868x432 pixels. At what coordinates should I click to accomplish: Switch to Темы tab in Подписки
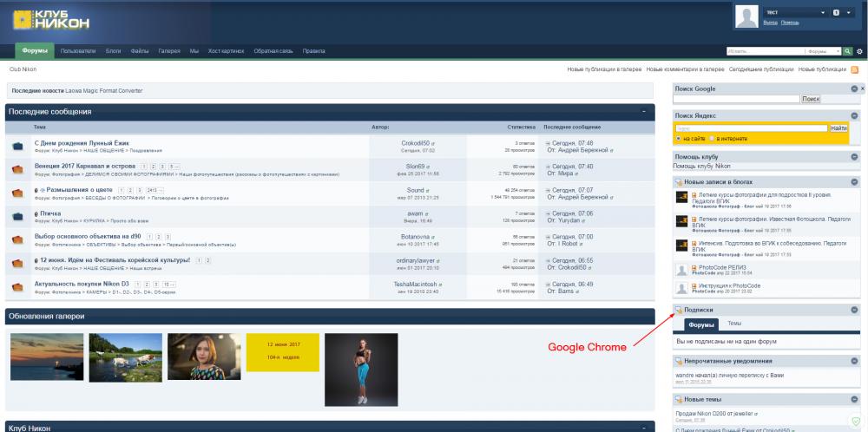(734, 323)
